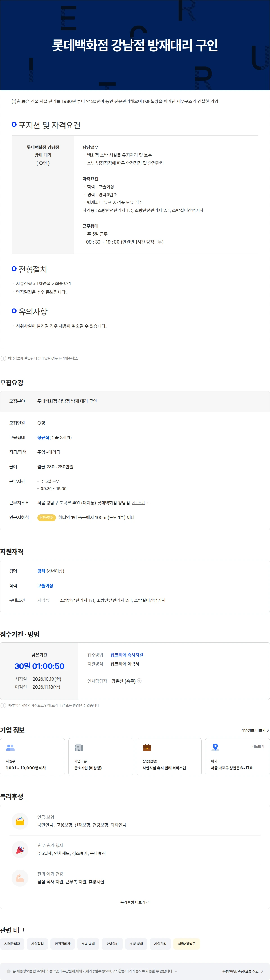This screenshot has height=980, width=270.
Task: Click chevron arrow after 근무지주소 지도보기
Action: 148,503
